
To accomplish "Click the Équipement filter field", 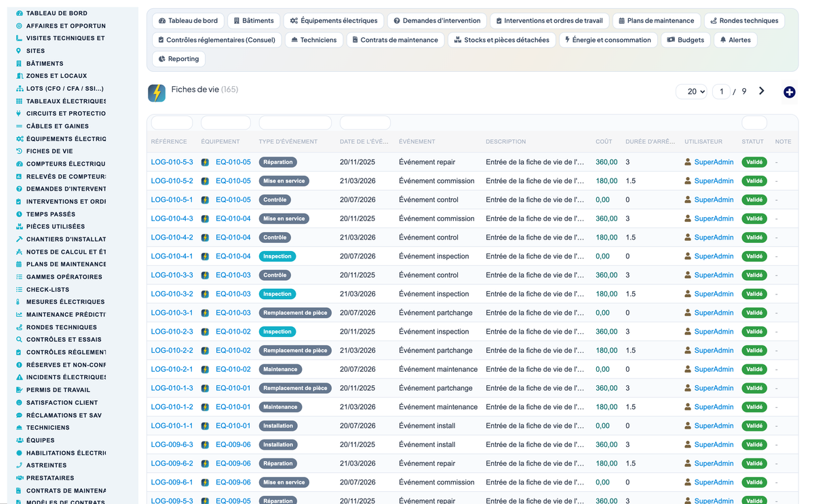I will click(x=226, y=123).
